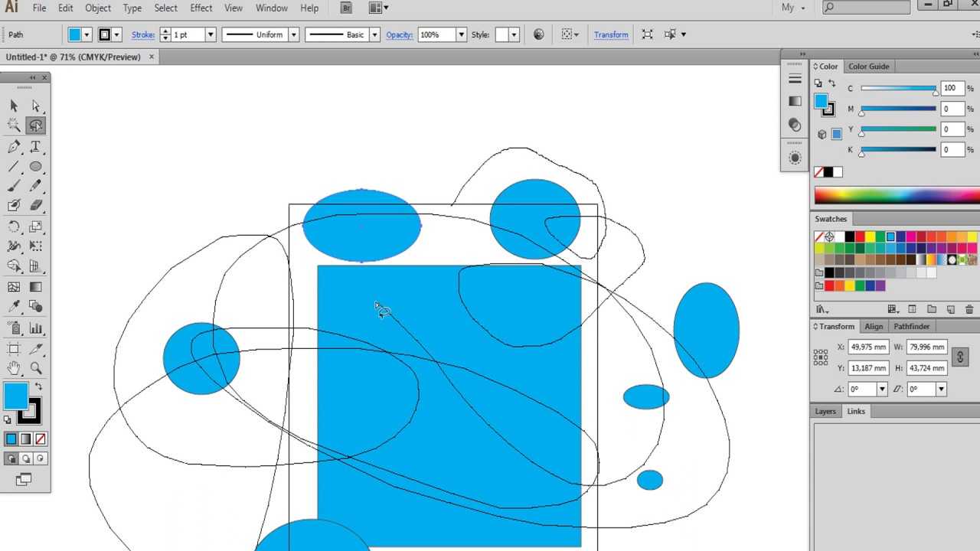
Task: Switch to the Layers tab
Action: (825, 411)
